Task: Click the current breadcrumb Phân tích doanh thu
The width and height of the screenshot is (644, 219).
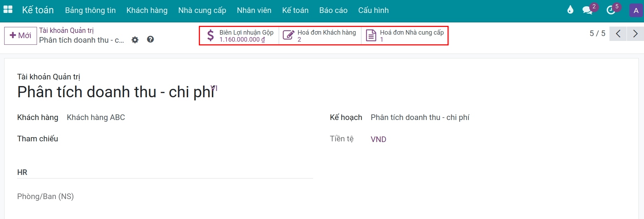Action: coord(81,40)
